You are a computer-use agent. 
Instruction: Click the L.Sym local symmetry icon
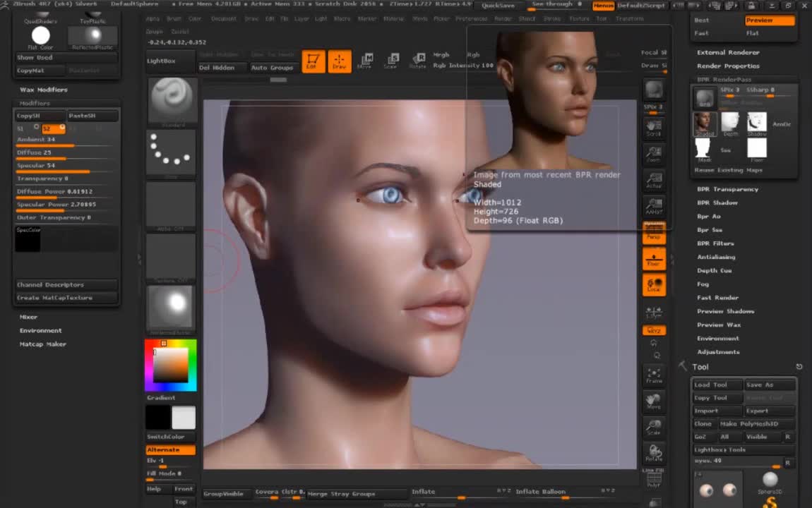pyautogui.click(x=654, y=311)
